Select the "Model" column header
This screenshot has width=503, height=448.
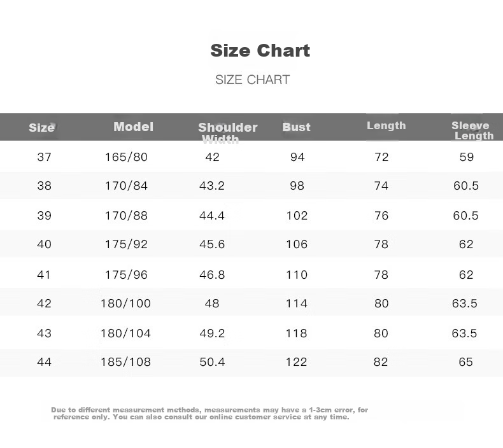(133, 127)
